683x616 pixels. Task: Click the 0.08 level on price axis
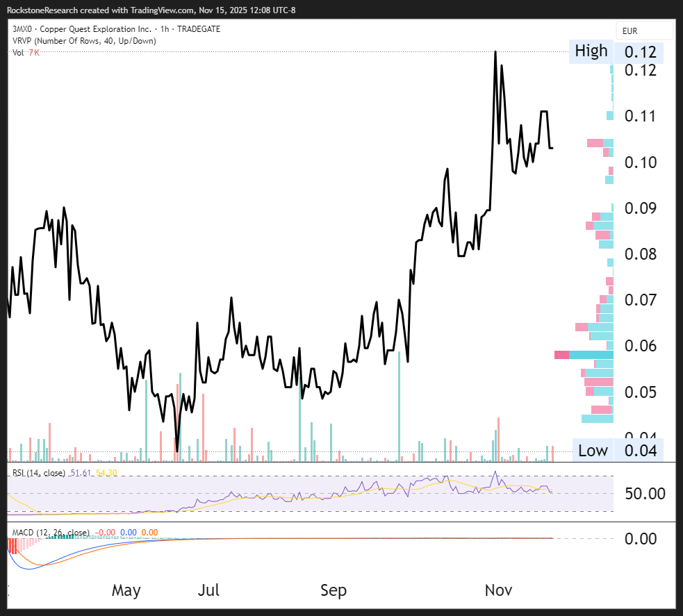tap(640, 254)
